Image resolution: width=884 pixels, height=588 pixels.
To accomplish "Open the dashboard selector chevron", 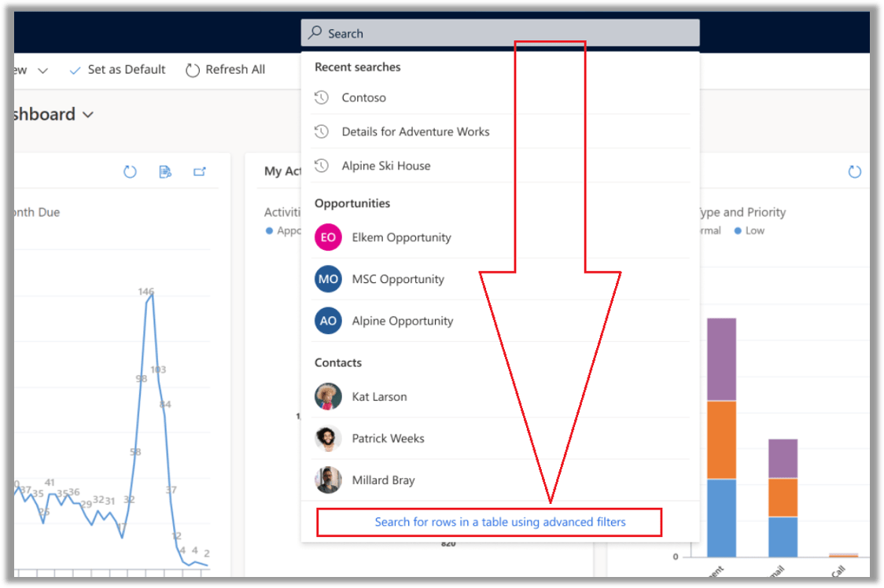I will pyautogui.click(x=88, y=115).
